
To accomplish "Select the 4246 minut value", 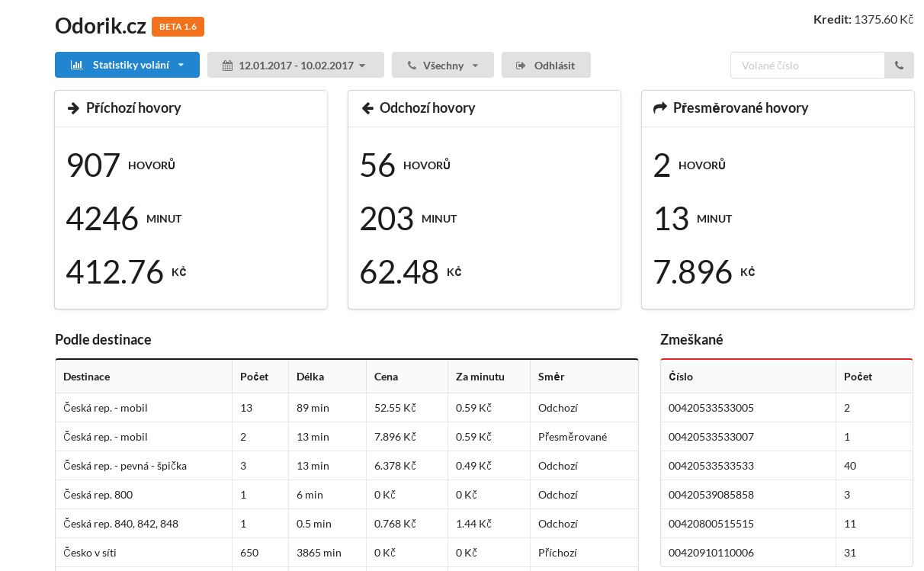I will pos(102,219).
